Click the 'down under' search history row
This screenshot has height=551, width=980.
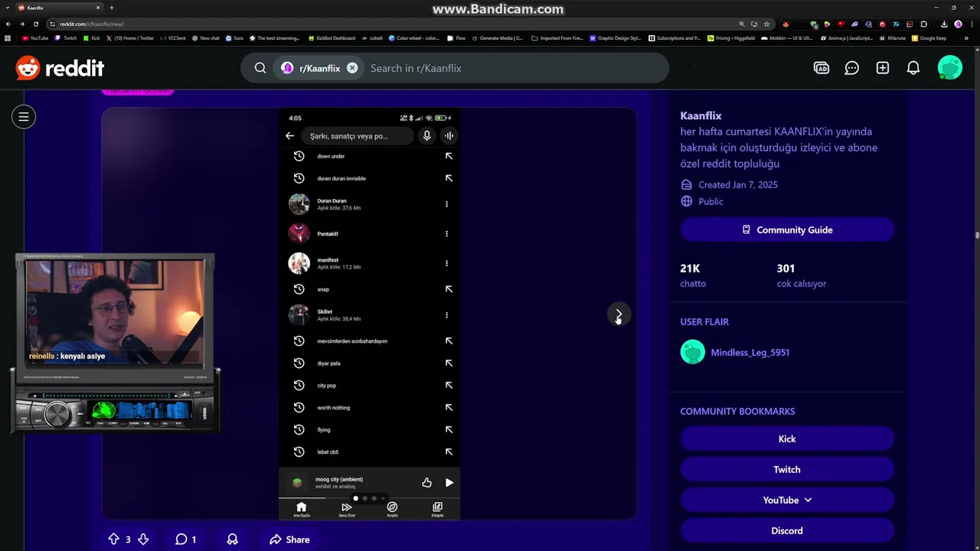369,156
